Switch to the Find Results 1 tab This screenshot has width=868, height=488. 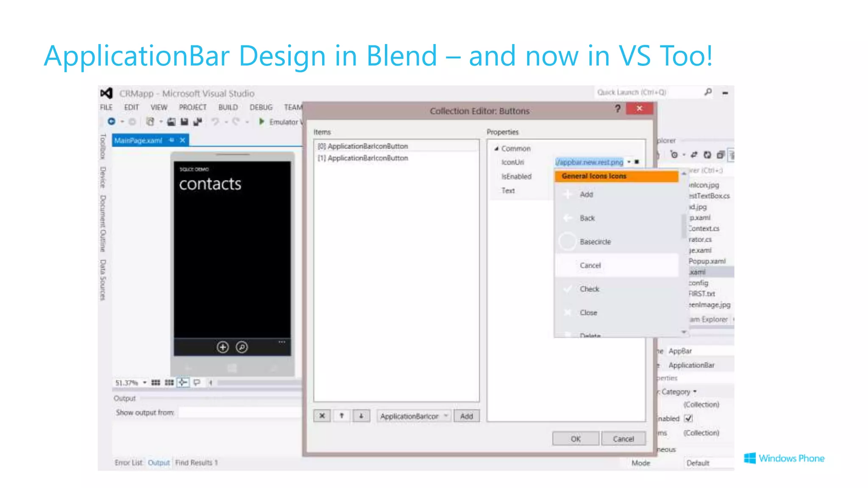tap(196, 463)
